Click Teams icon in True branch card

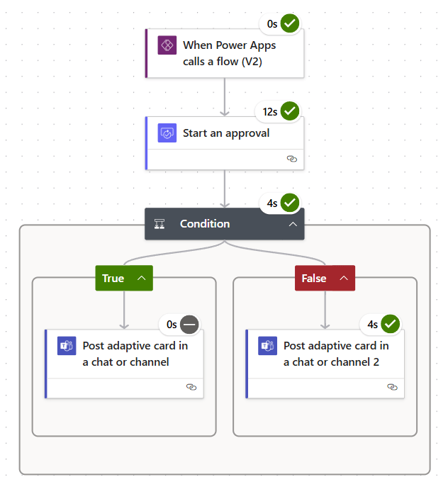[x=67, y=346]
